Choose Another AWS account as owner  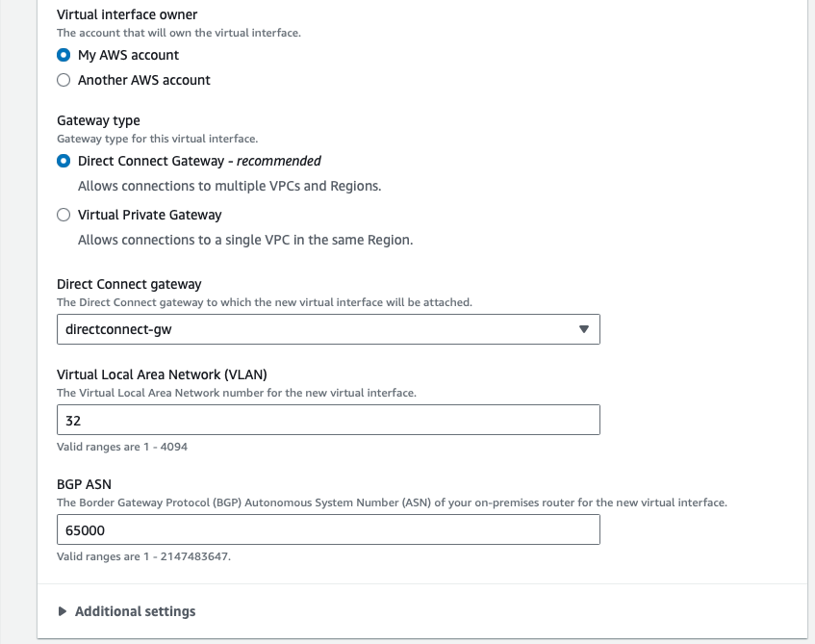point(64,80)
